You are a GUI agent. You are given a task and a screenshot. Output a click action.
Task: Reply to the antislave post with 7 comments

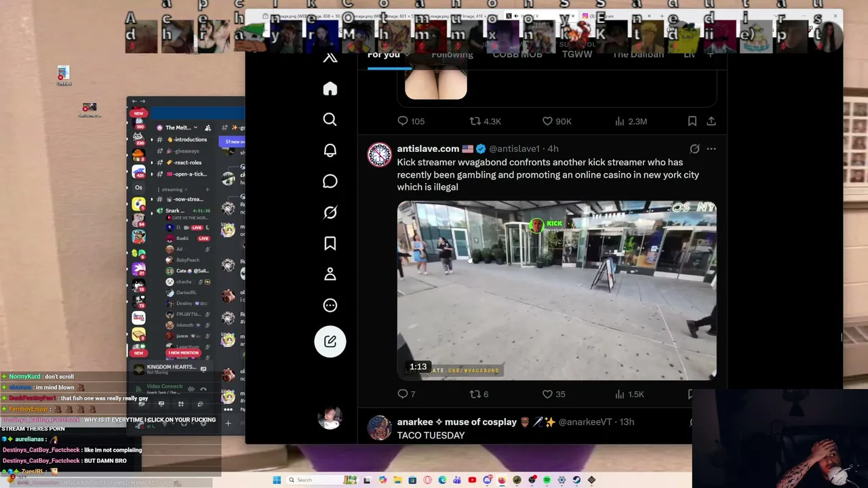coord(406,394)
